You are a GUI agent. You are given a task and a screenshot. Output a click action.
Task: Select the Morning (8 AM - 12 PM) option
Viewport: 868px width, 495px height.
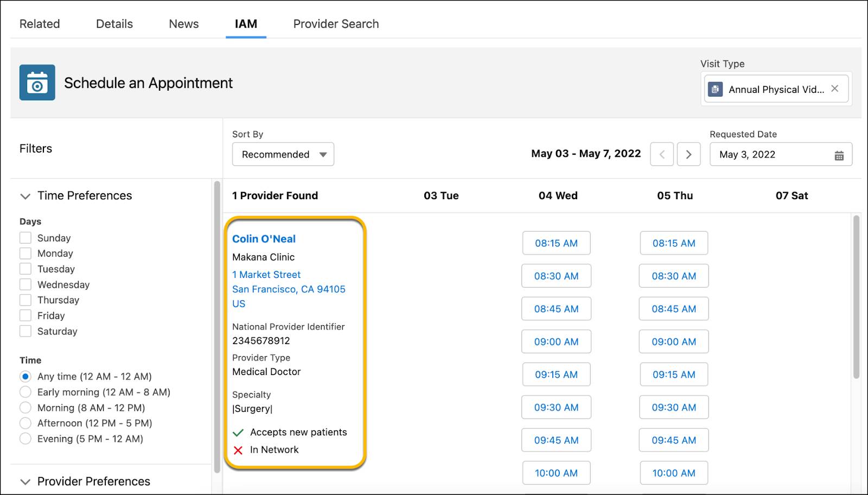coord(25,408)
